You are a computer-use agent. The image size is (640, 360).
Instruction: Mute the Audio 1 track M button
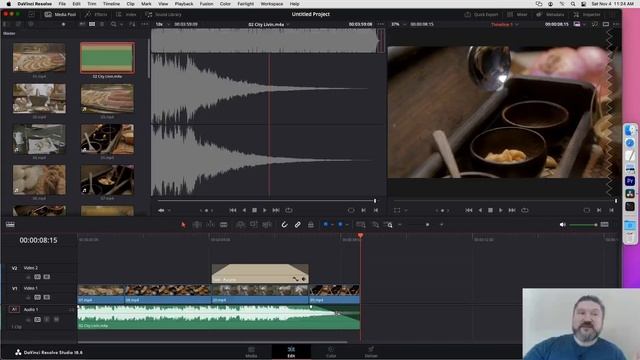[x=56, y=320]
